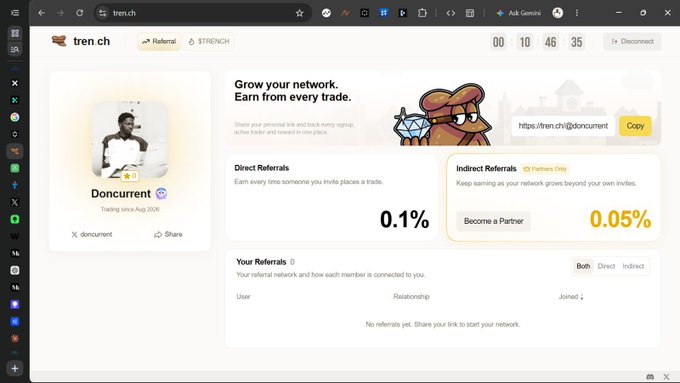Open the browser profile avatar
Screen dimensions: 680x383
coord(558,13)
